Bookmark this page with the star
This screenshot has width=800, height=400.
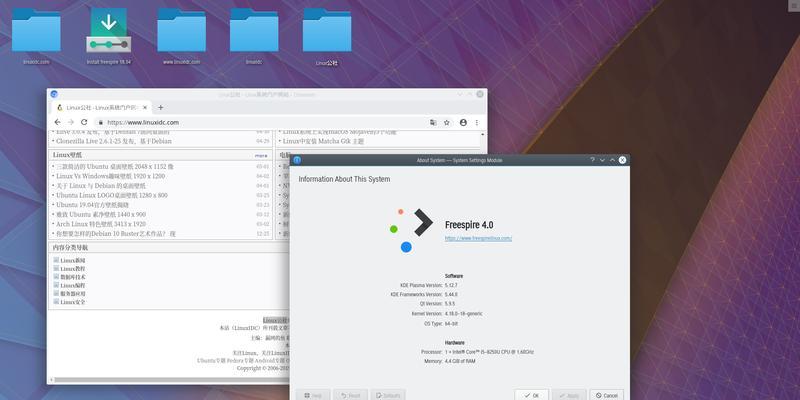[447, 122]
